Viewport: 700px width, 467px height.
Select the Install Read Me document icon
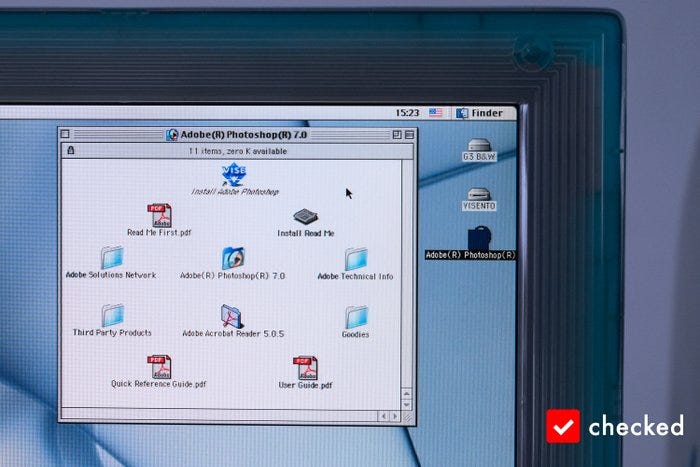pos(306,217)
